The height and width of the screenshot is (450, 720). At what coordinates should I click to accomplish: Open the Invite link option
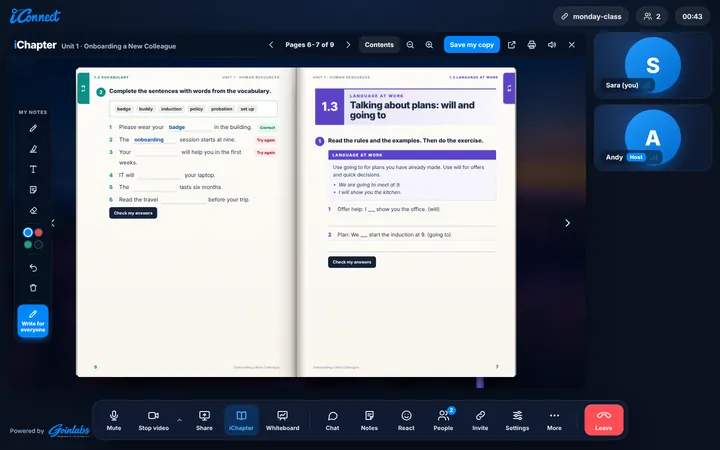[480, 421]
